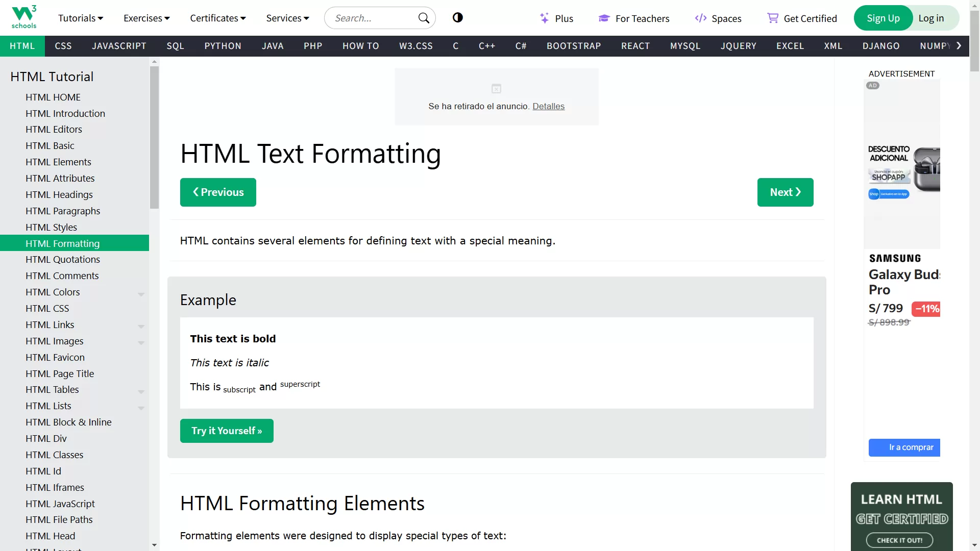
Task: Toggle dark/light mode contrast icon
Action: [x=458, y=17]
